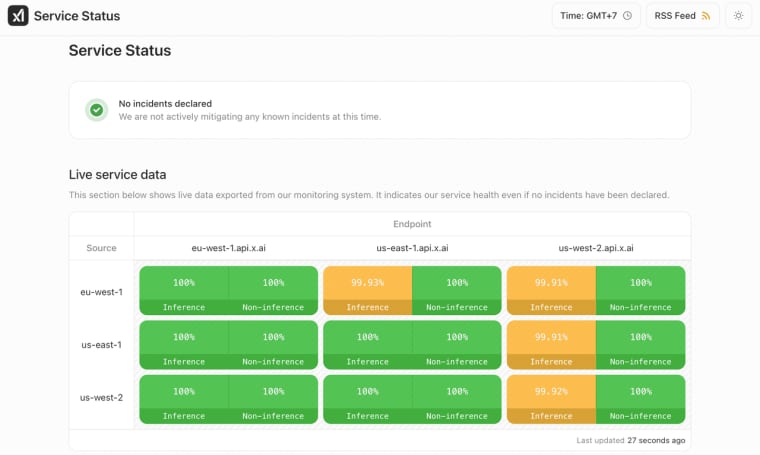Click the large 'Service Status' page heading
760x455 pixels.
[x=120, y=50]
